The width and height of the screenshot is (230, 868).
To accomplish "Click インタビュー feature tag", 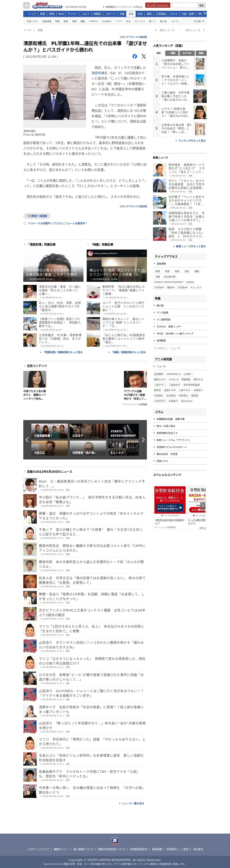I will pos(161,348).
